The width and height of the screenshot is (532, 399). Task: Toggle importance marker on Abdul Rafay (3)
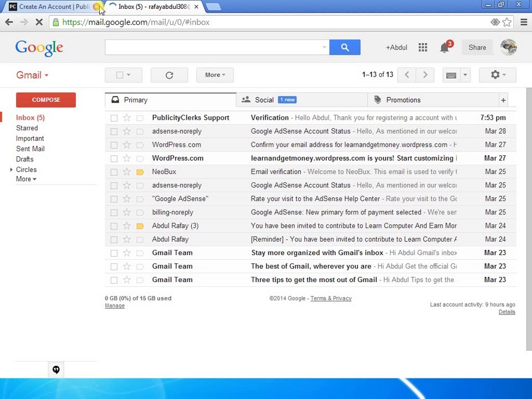(x=140, y=226)
